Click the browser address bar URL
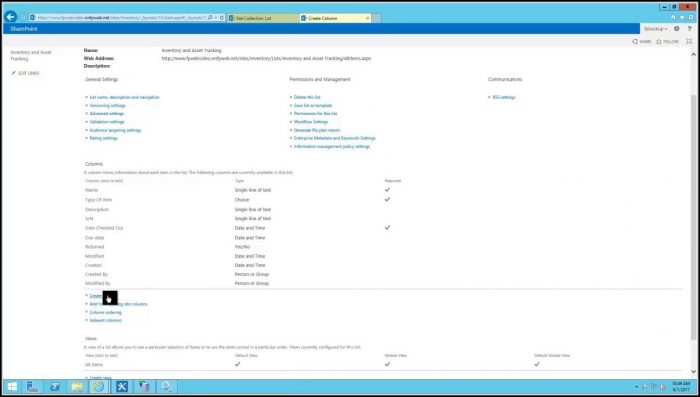 click(121, 18)
